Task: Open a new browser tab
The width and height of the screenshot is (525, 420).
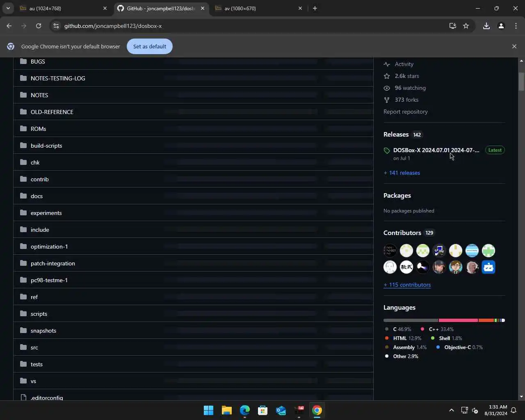Action: tap(315, 8)
